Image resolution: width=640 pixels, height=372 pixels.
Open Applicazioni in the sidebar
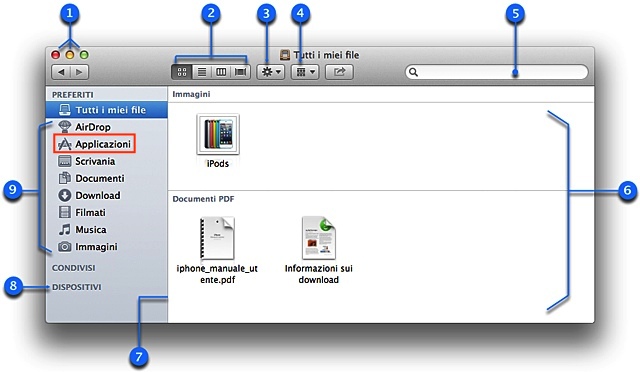pyautogui.click(x=107, y=144)
